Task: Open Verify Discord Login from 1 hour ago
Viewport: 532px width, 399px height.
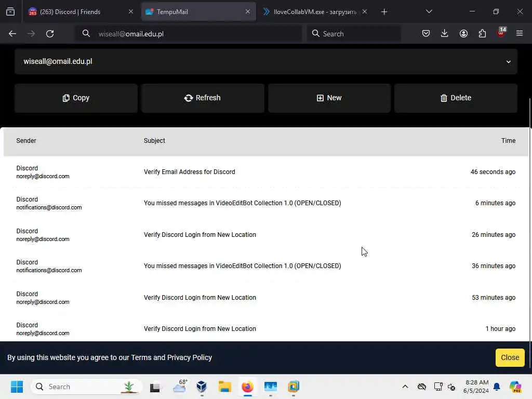Action: 265,329
